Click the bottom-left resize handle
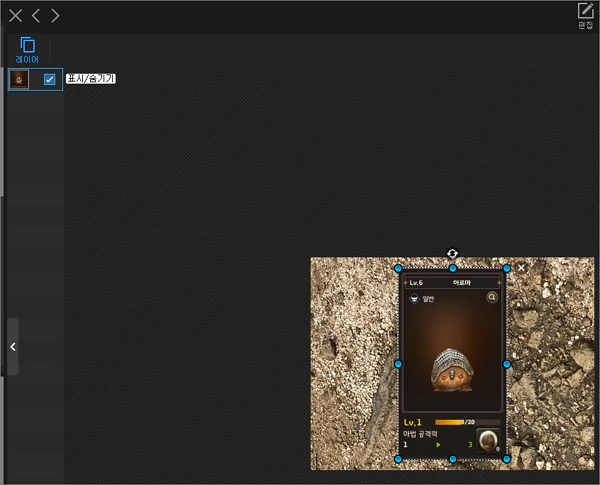 click(x=398, y=459)
